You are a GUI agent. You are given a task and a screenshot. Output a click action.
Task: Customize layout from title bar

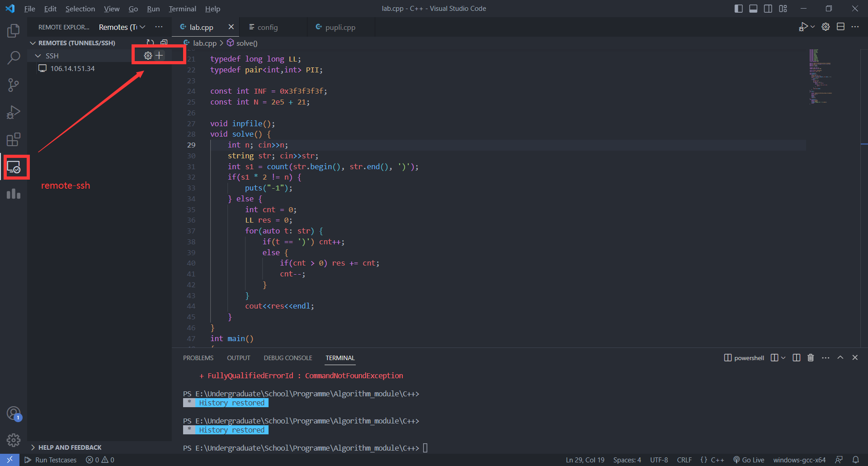click(x=783, y=9)
